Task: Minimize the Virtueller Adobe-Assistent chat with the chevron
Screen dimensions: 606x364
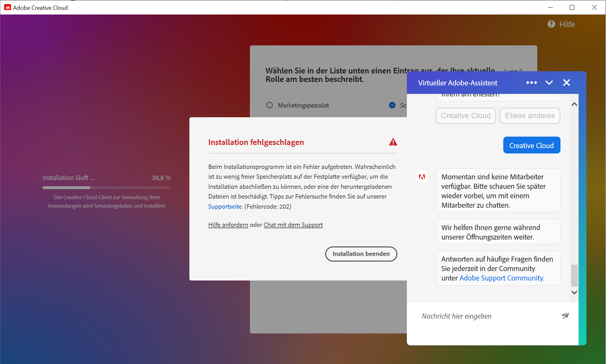Action: click(x=549, y=83)
